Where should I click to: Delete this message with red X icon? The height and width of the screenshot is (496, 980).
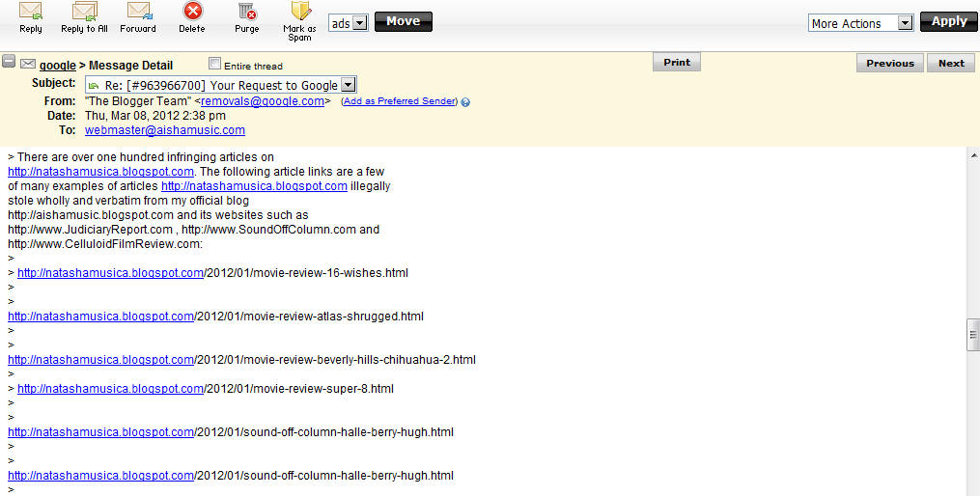[192, 12]
